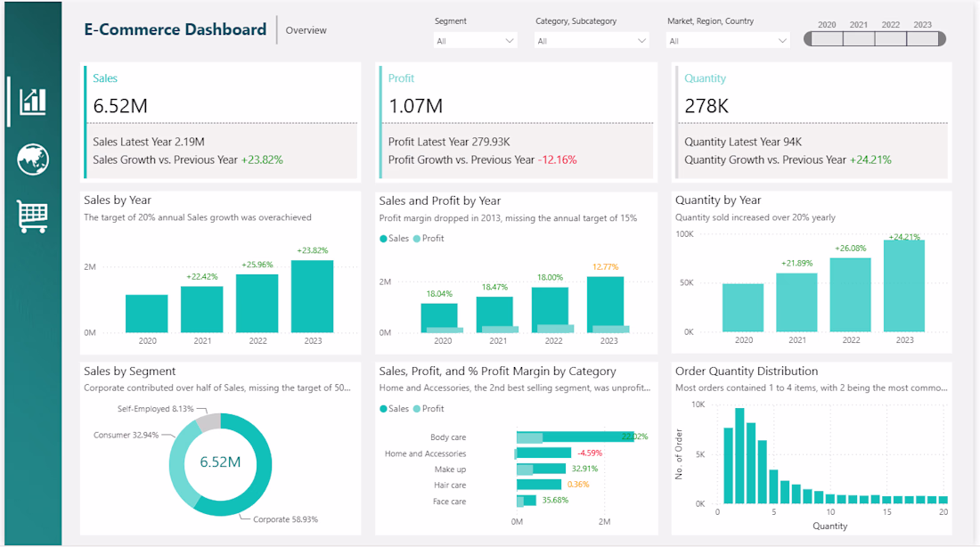Expand the Segment dropdown
This screenshot has height=547, width=980.
[475, 41]
